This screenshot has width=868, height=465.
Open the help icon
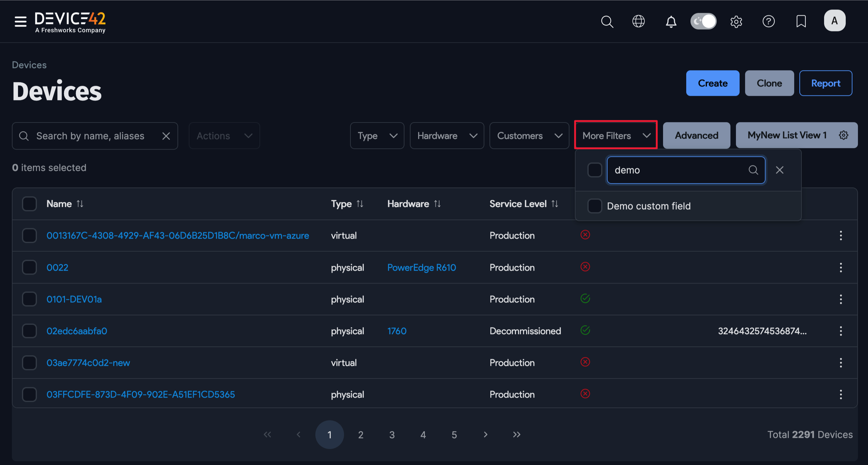[x=769, y=22]
